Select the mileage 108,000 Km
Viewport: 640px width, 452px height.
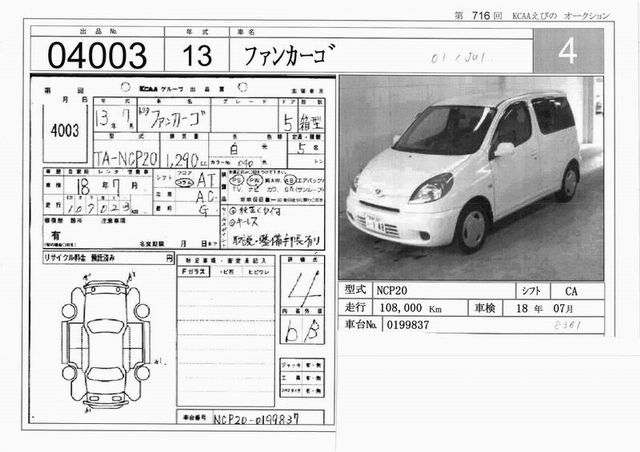pos(411,308)
